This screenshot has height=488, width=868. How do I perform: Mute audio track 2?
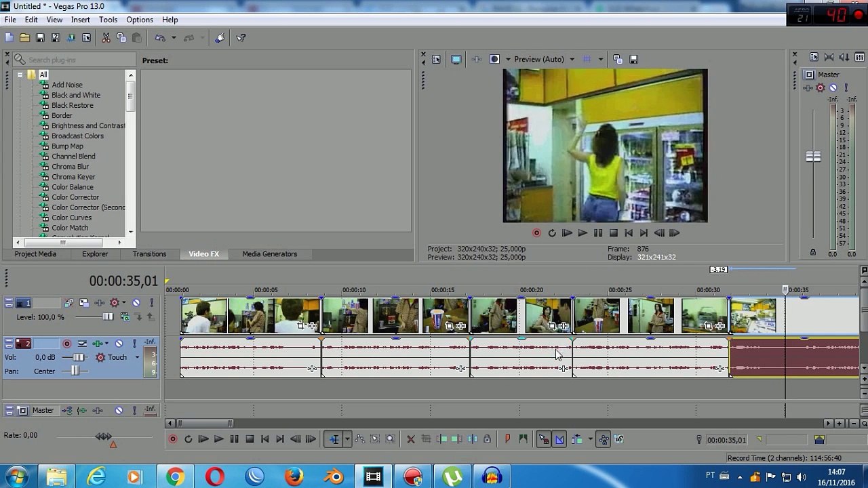coord(119,344)
